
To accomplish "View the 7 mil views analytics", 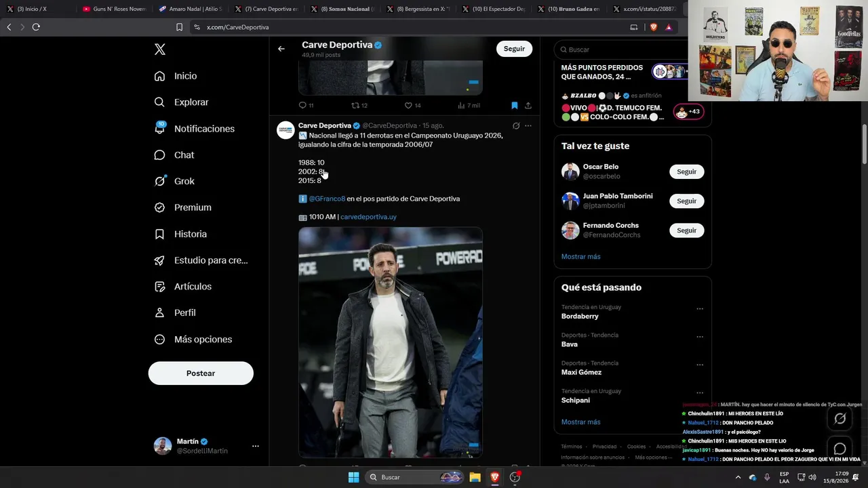I will [x=469, y=106].
